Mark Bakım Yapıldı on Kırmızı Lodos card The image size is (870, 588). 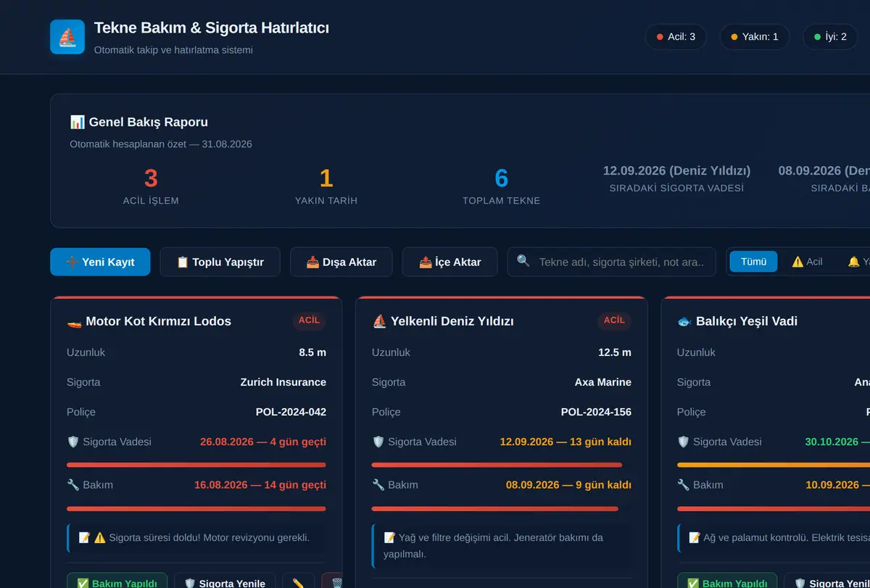pos(117,582)
